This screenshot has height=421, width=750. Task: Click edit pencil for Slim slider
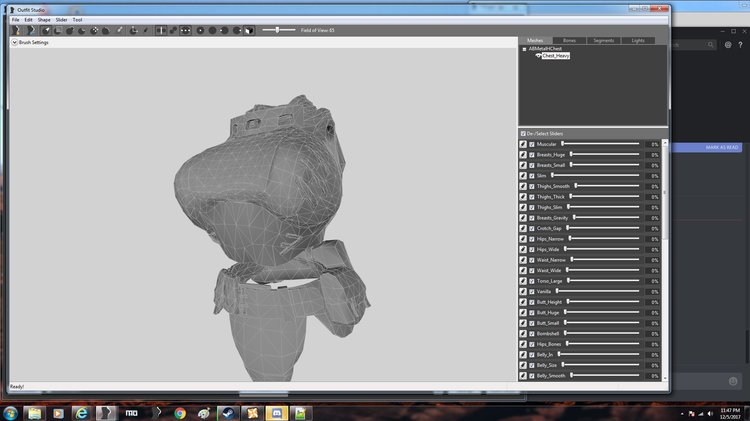523,176
